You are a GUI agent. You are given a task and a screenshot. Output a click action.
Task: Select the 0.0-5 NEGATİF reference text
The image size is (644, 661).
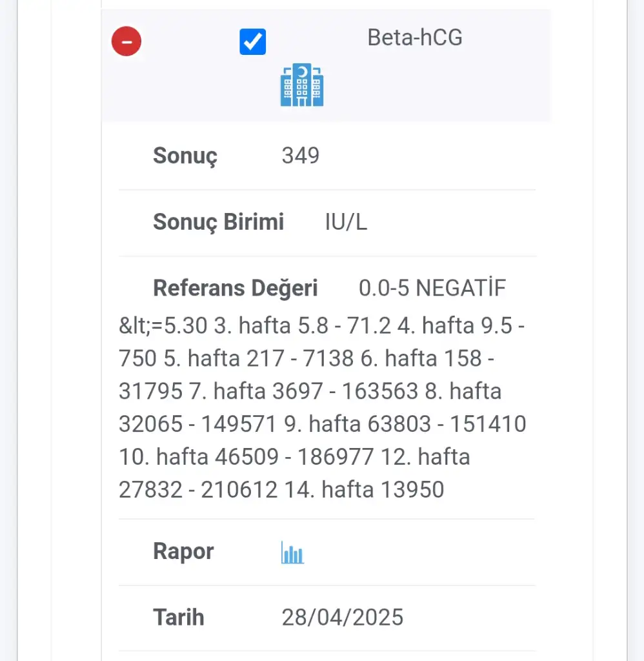click(x=432, y=288)
